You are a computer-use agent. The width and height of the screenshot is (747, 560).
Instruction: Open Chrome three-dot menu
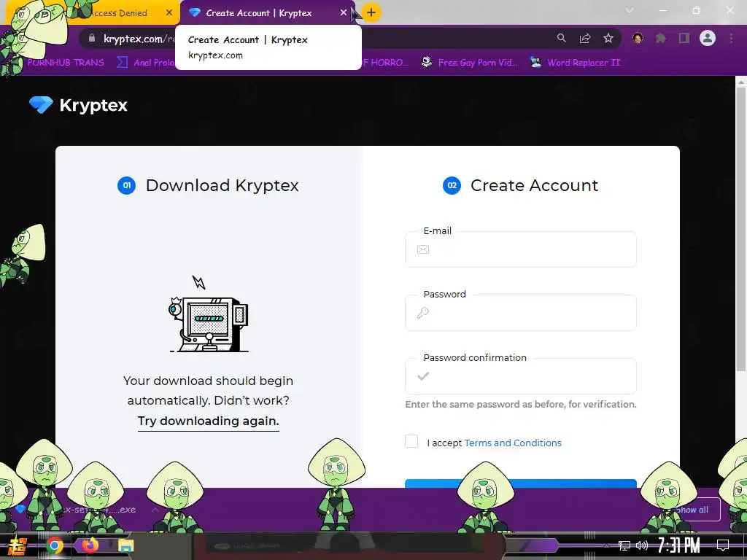click(731, 38)
